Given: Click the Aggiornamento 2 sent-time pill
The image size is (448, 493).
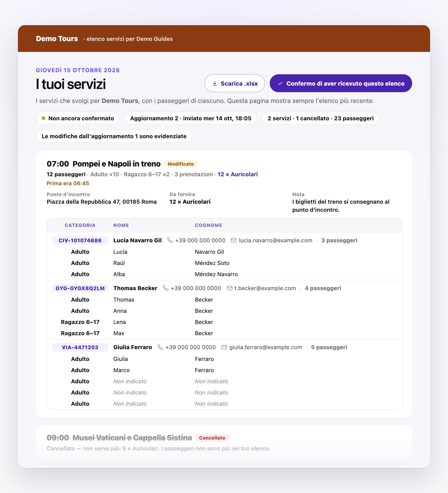Looking at the screenshot, I should [191, 118].
